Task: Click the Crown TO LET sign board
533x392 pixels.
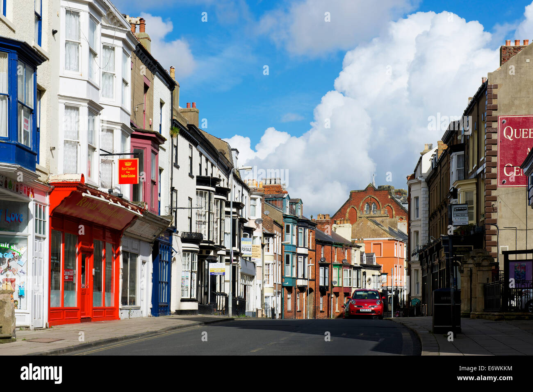Action: 217,269
